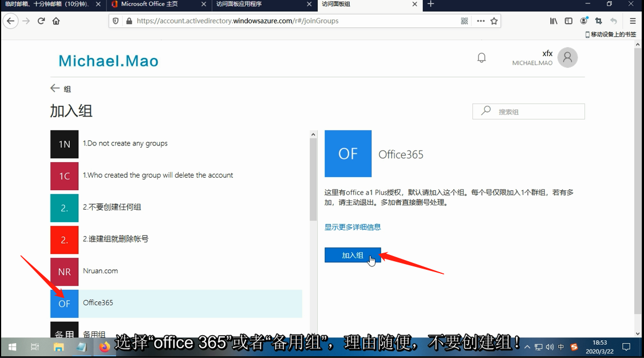Open the taskbar clock showing 18:53

tap(600, 347)
